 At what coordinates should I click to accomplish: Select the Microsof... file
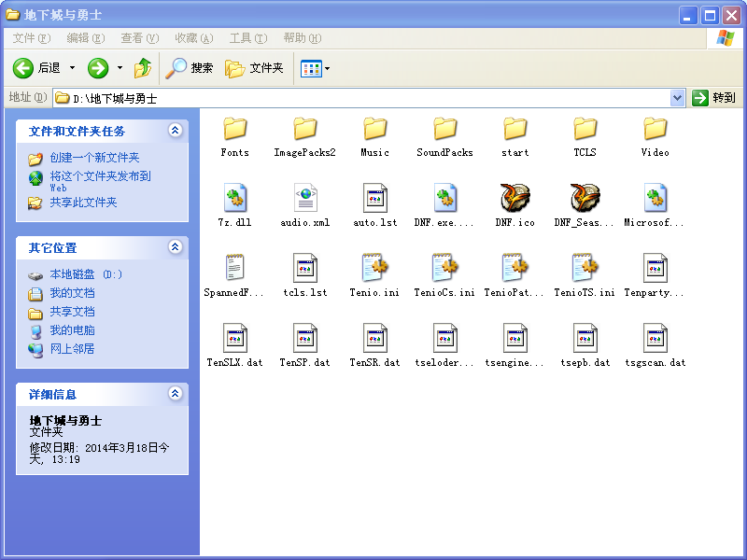pyautogui.click(x=655, y=206)
